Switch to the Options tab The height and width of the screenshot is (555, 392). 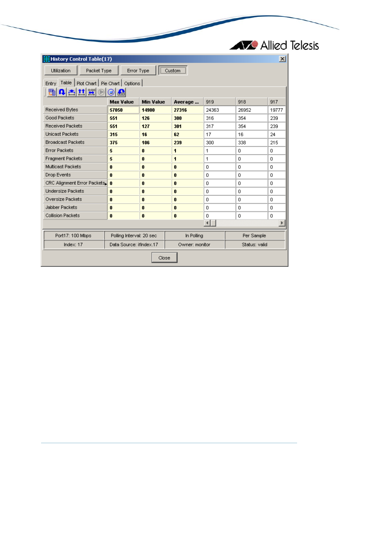click(132, 83)
